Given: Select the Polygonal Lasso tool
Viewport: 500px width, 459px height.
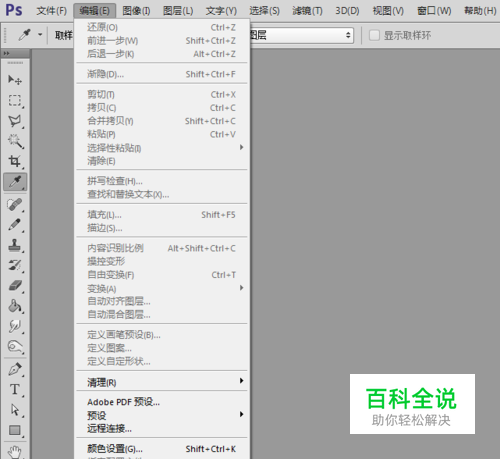Looking at the screenshot, I should click(15, 121).
